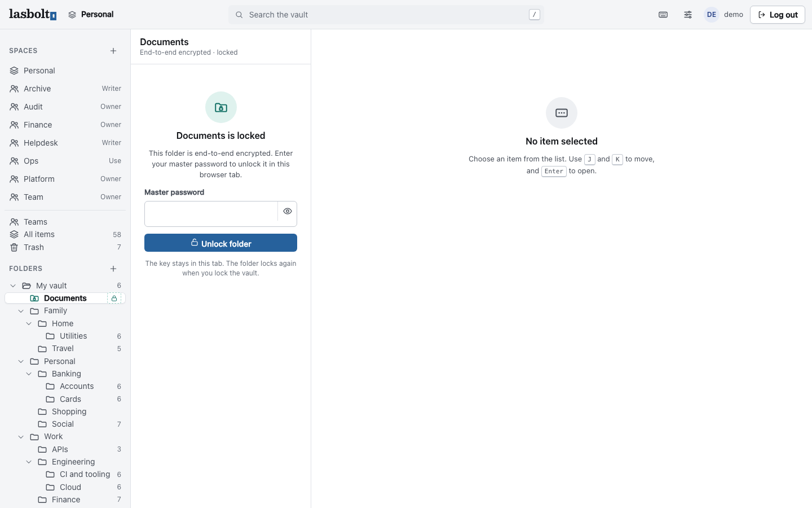812x508 pixels.
Task: Toggle password visibility eye icon
Action: tap(288, 211)
